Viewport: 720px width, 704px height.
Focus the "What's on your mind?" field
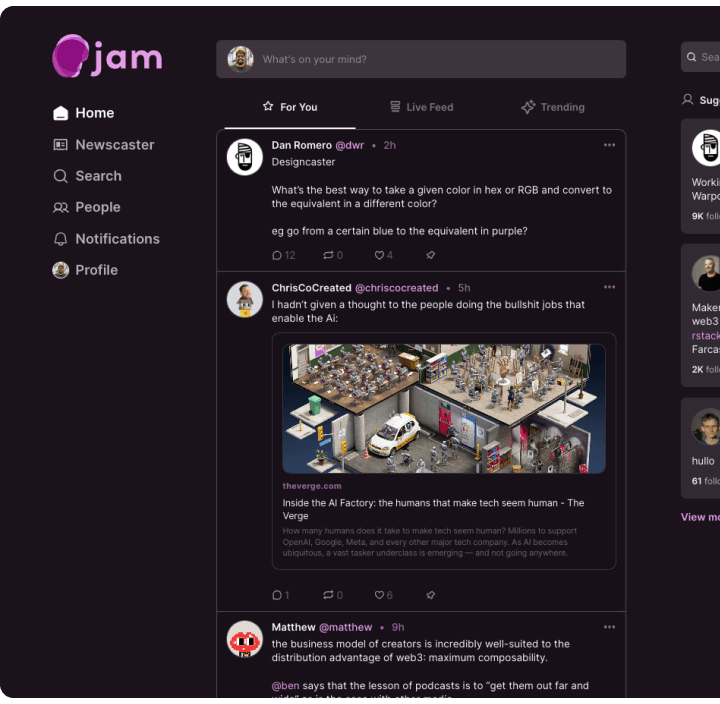click(x=421, y=59)
